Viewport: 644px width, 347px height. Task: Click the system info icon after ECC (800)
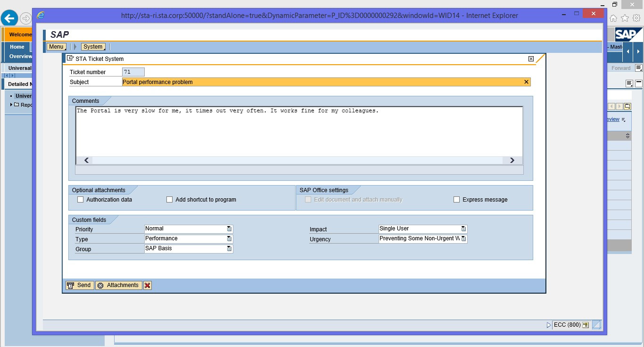(x=586, y=325)
